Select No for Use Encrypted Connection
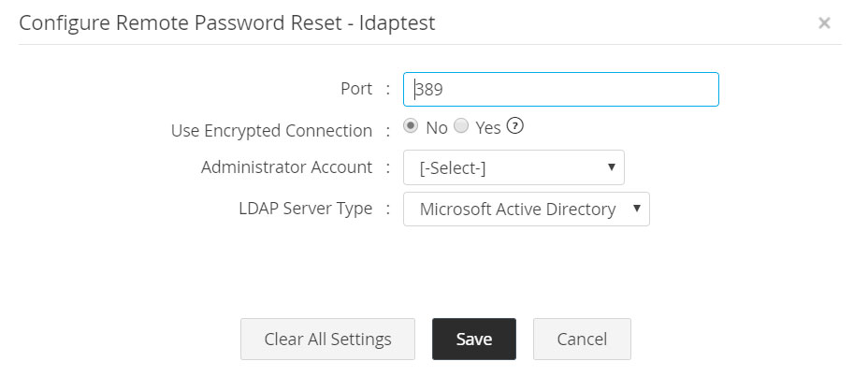Screen dimensions: 868x376 point(411,126)
